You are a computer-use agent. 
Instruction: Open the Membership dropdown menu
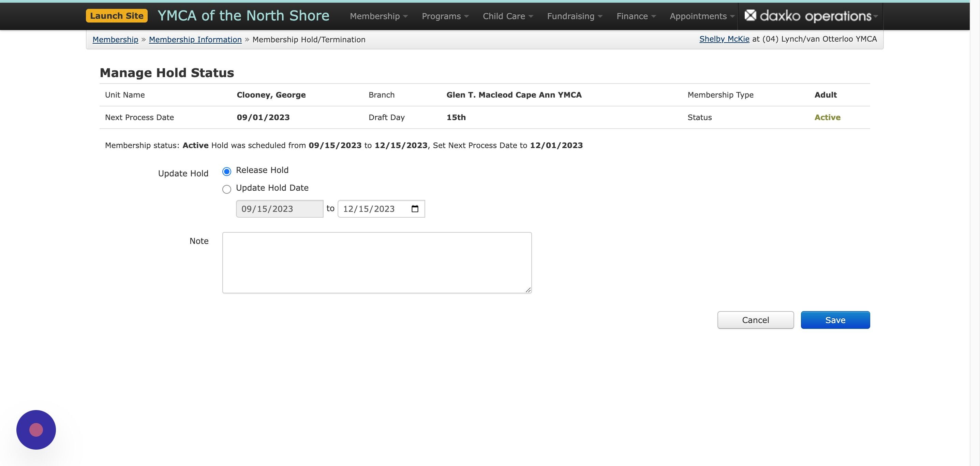[x=378, y=16]
